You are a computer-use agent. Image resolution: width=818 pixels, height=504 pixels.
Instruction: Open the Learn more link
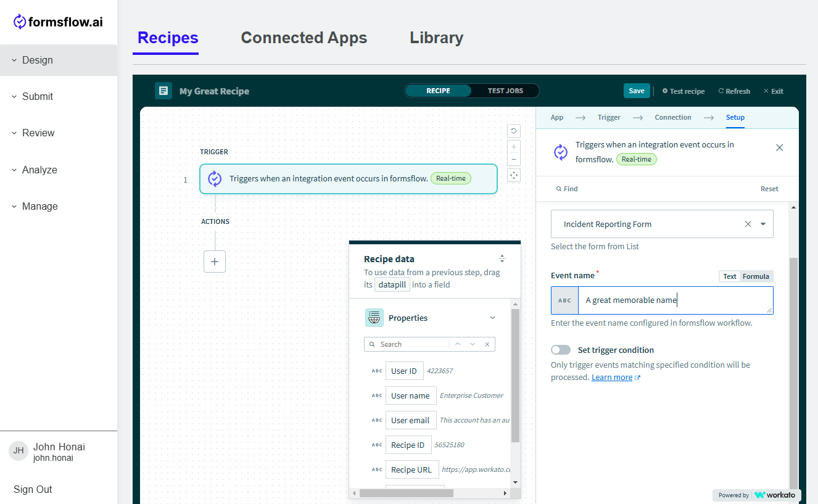612,378
